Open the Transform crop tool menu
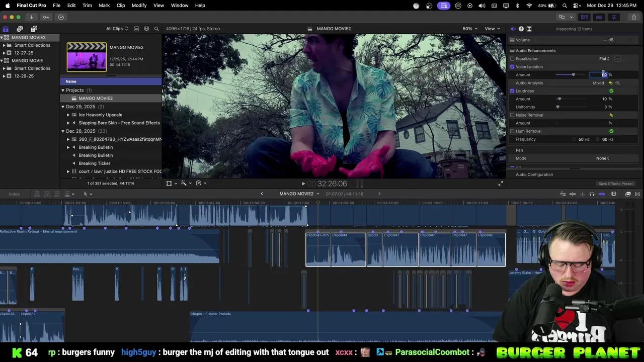 pyautogui.click(x=171, y=184)
